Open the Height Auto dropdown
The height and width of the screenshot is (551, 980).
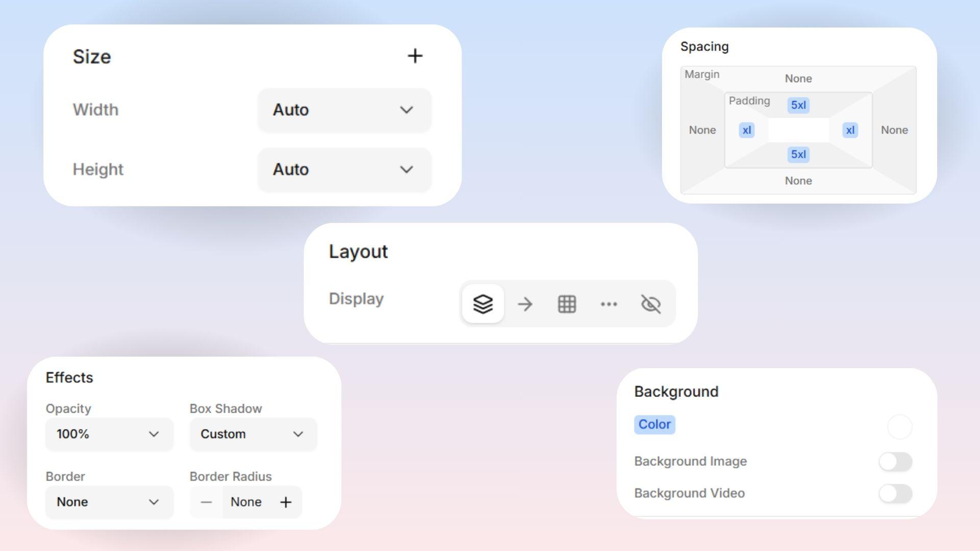click(x=345, y=169)
